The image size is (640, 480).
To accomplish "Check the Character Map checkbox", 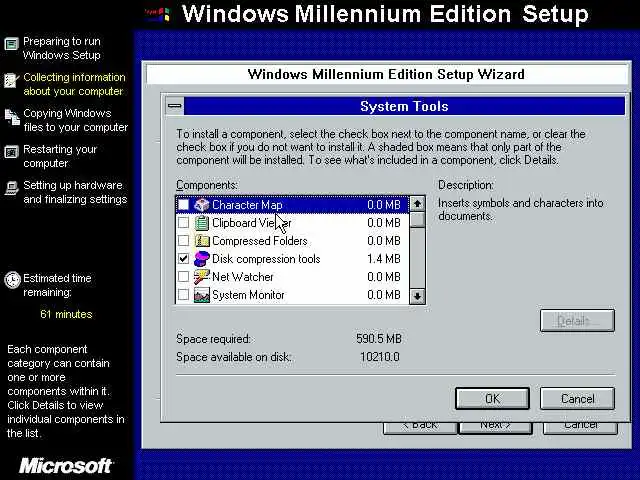I will pyautogui.click(x=183, y=204).
